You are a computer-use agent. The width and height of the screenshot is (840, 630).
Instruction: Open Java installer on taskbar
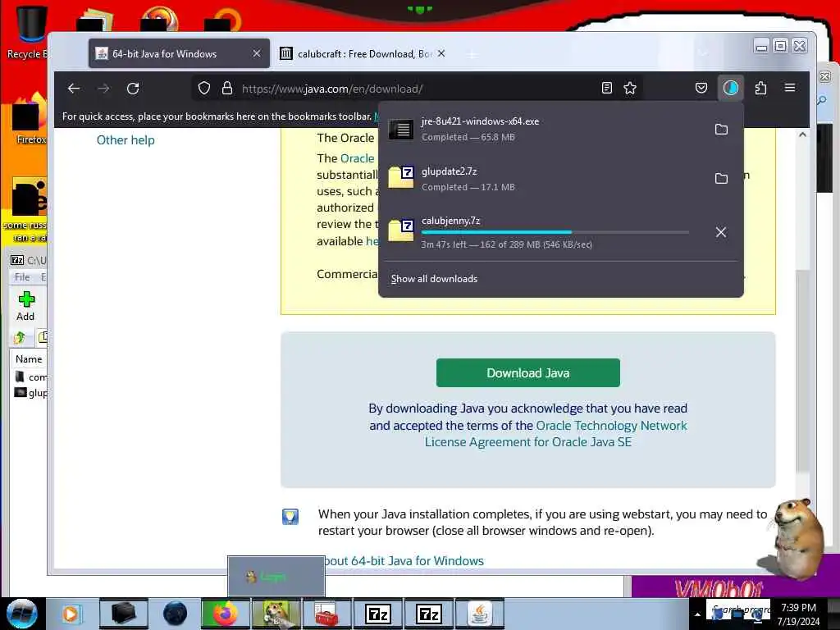coord(479,614)
